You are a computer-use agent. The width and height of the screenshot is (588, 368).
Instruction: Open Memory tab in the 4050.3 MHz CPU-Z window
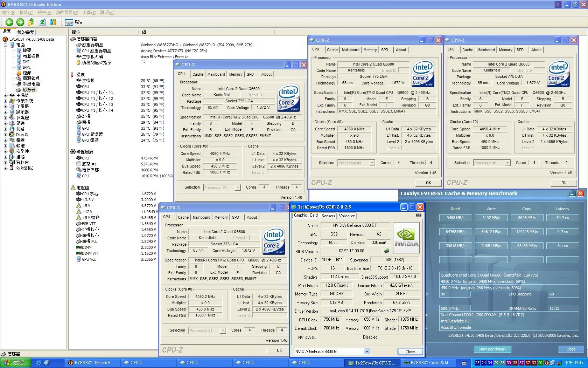click(236, 74)
